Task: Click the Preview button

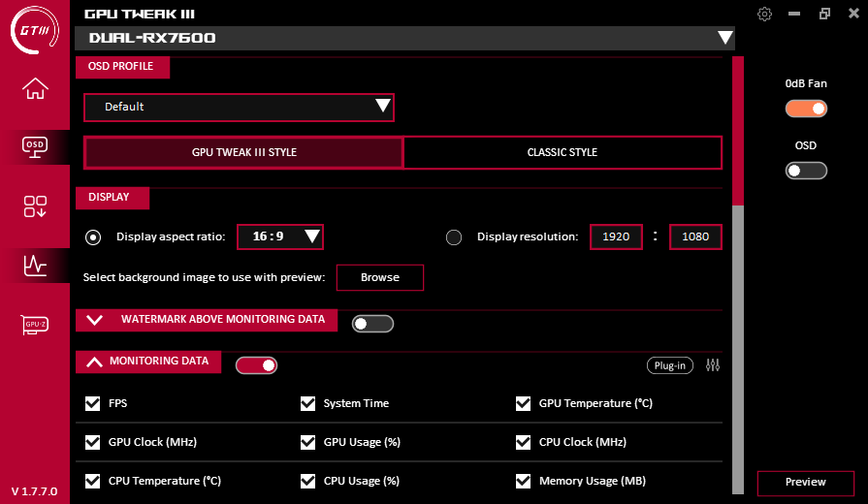Action: tap(806, 483)
